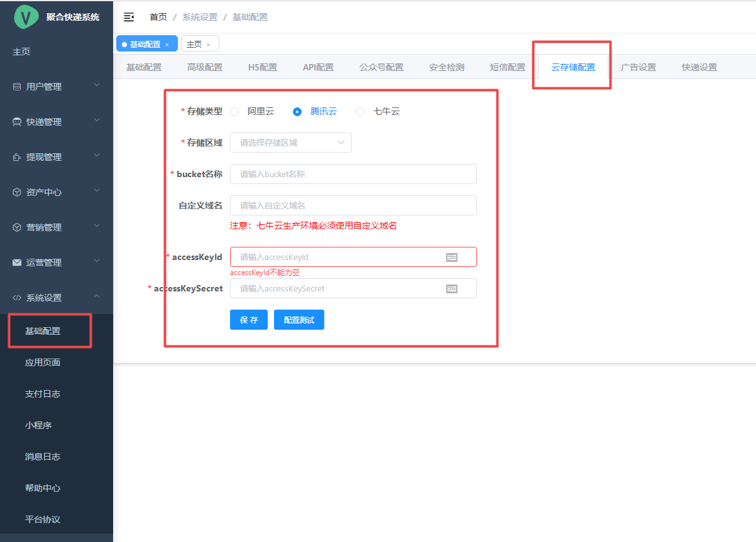Viewport: 756px width, 542px height.
Task: Select the 云存储配置 tab
Action: (x=573, y=67)
